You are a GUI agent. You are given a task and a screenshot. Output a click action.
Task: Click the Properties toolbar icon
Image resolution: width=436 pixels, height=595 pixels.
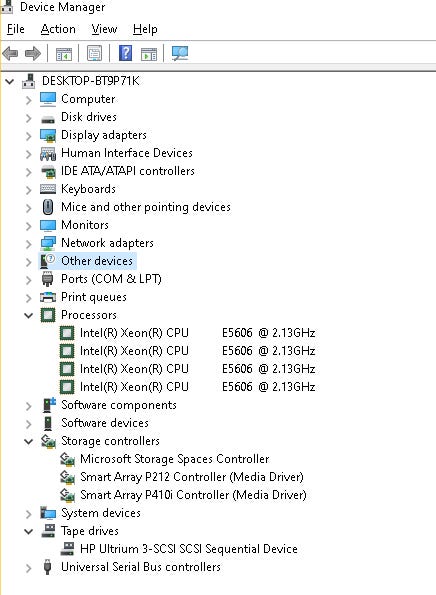[x=94, y=54]
